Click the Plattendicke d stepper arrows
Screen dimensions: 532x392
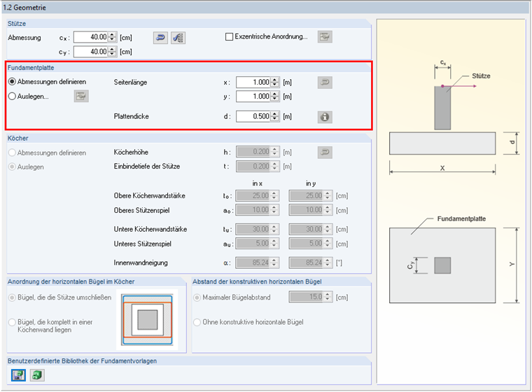point(275,116)
